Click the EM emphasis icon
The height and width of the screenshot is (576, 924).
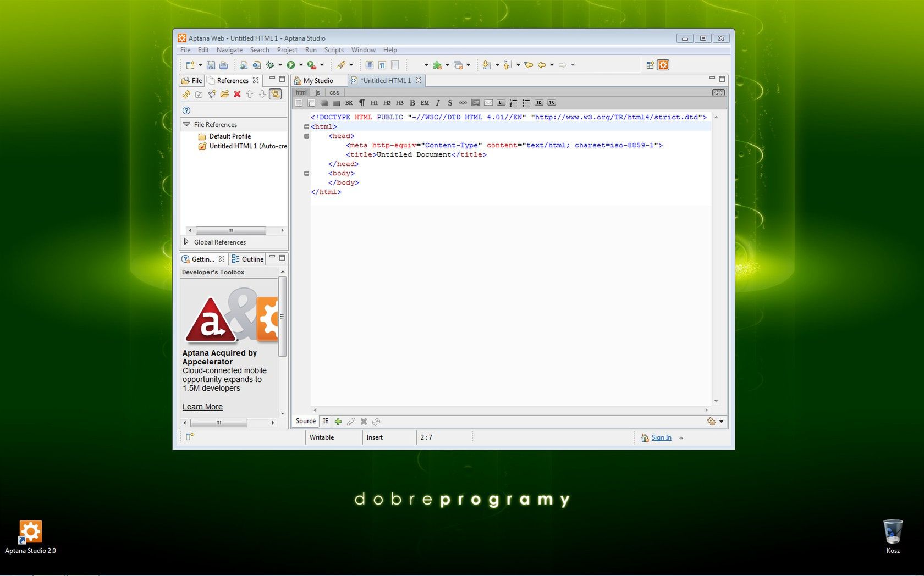click(x=425, y=103)
